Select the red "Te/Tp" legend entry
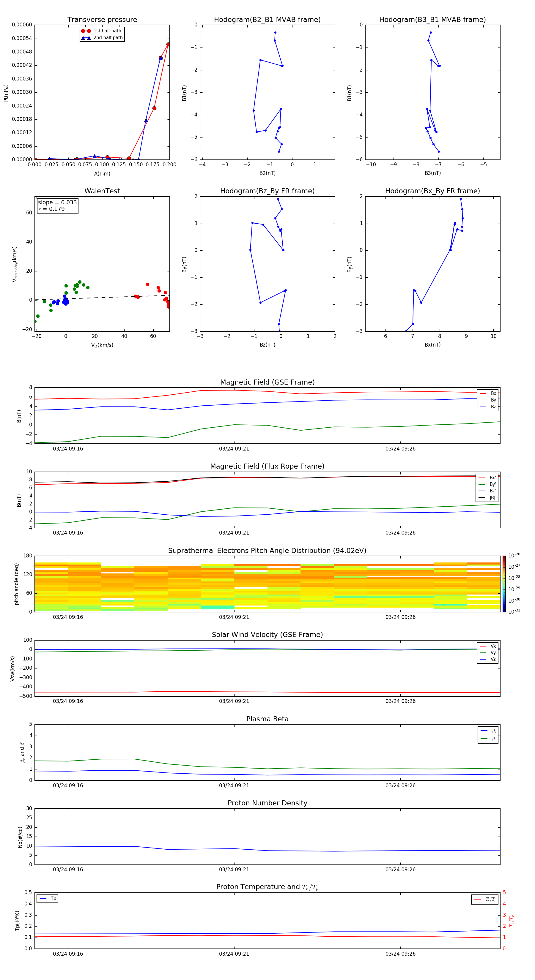The width and height of the screenshot is (535, 980). tap(485, 899)
